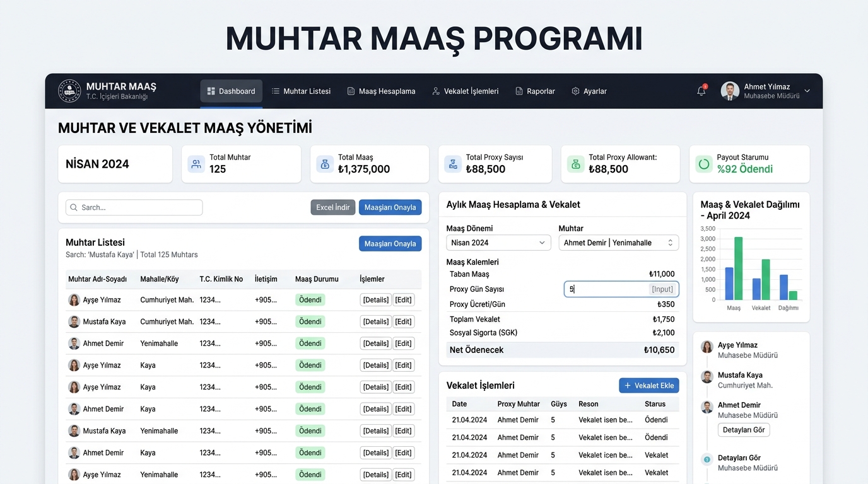
Task: Click the Proxy Muhtar column header
Action: pyautogui.click(x=519, y=404)
